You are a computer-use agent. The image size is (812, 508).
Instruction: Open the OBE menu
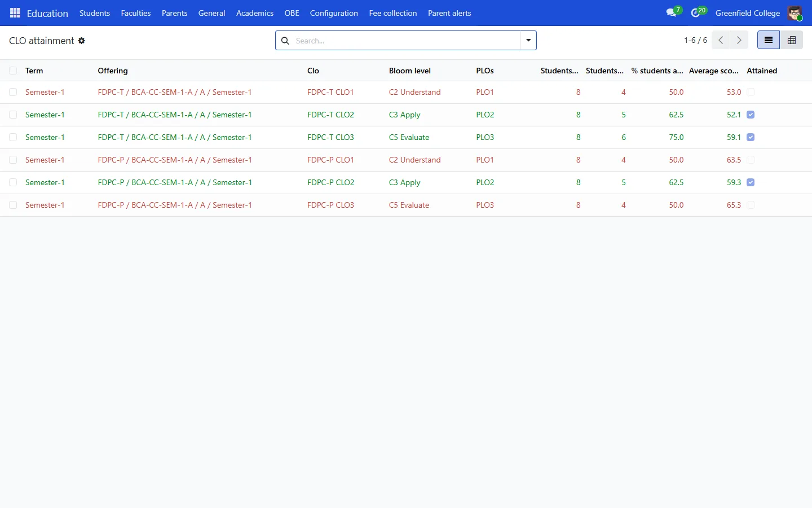[x=292, y=13]
